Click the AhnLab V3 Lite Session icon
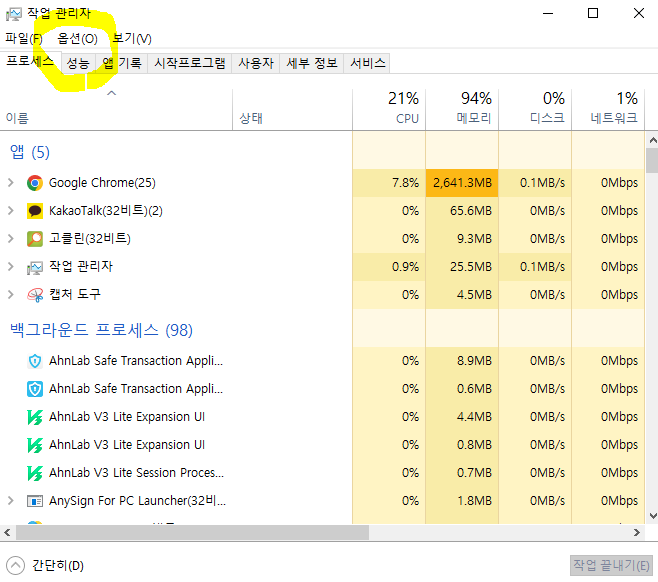 pyautogui.click(x=35, y=473)
